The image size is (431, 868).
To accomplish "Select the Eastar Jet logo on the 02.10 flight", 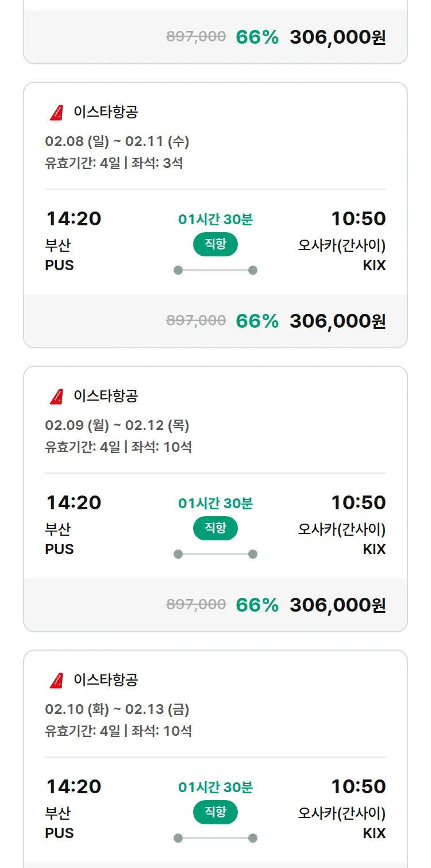I will 57,681.
